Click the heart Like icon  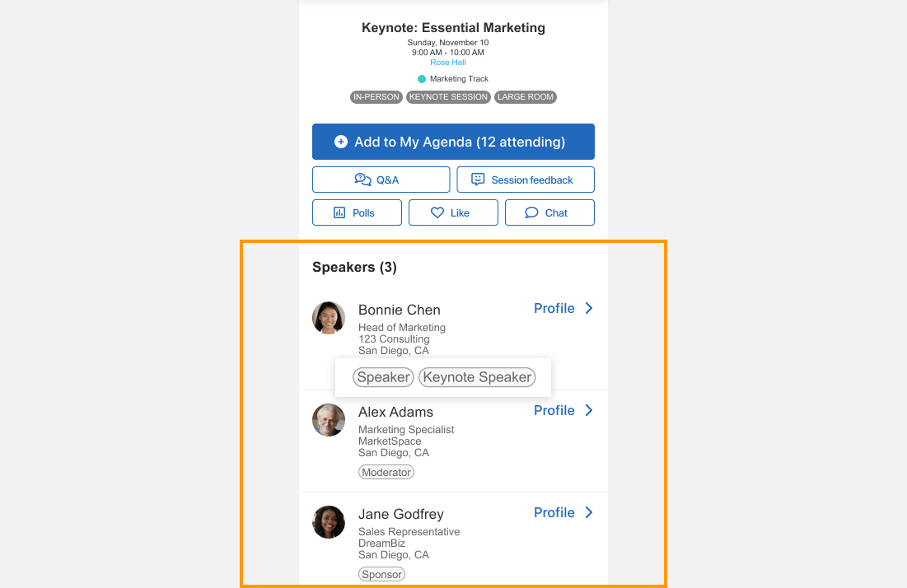click(437, 212)
